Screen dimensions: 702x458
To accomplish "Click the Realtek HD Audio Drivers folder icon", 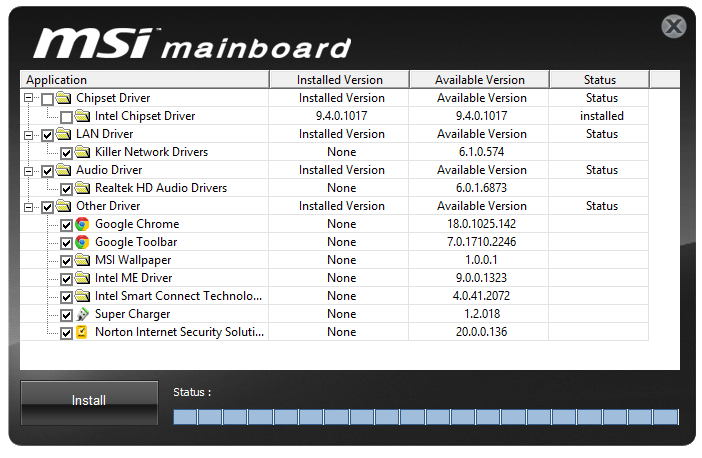I will [x=82, y=188].
